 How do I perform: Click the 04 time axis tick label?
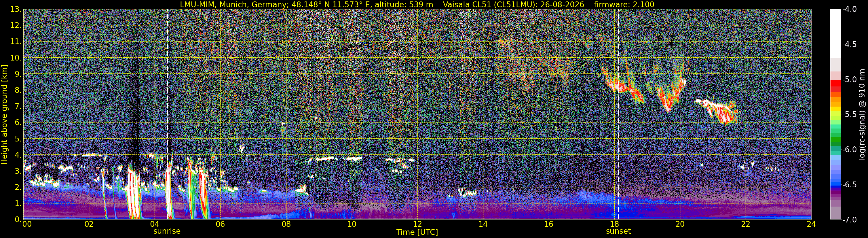point(154,224)
